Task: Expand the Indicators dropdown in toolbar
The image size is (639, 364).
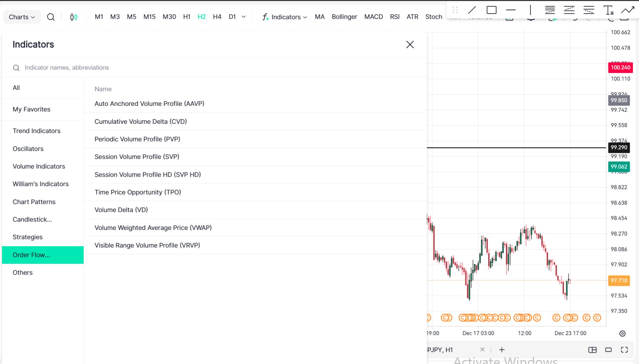Action: (285, 17)
